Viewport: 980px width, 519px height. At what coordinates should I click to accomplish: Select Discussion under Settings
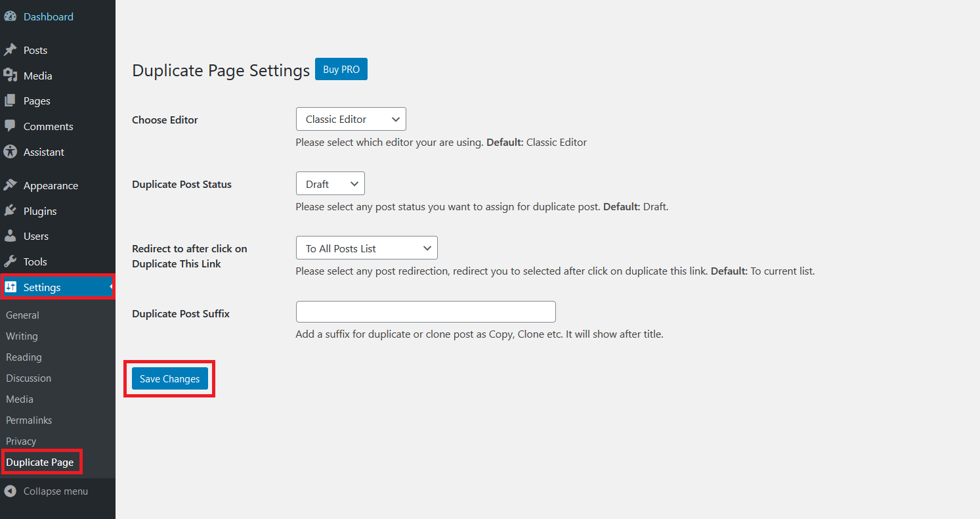28,378
